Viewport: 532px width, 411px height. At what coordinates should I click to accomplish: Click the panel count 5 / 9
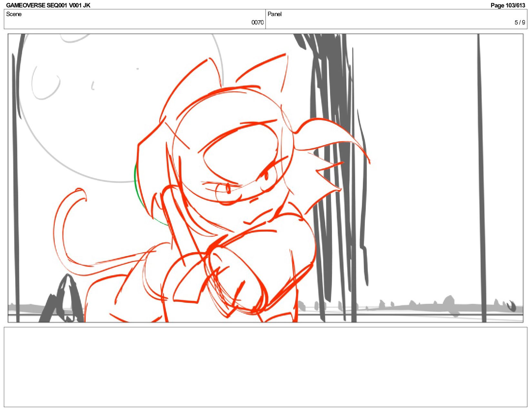[519, 23]
